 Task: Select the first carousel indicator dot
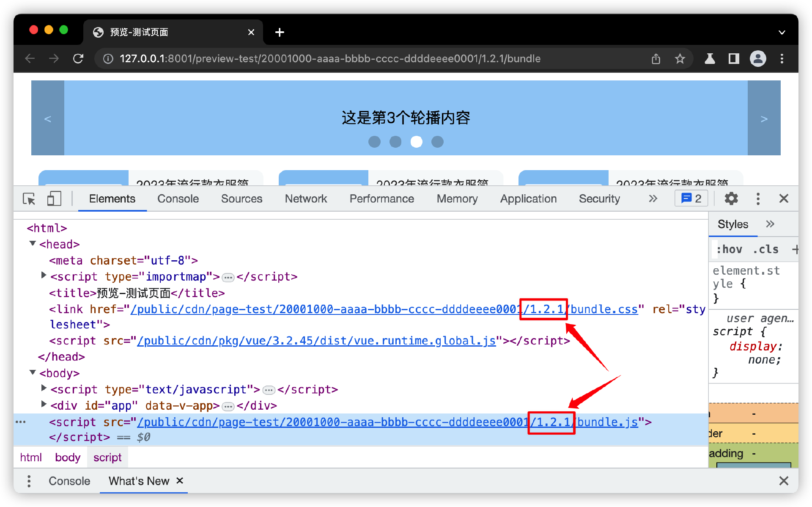point(374,142)
